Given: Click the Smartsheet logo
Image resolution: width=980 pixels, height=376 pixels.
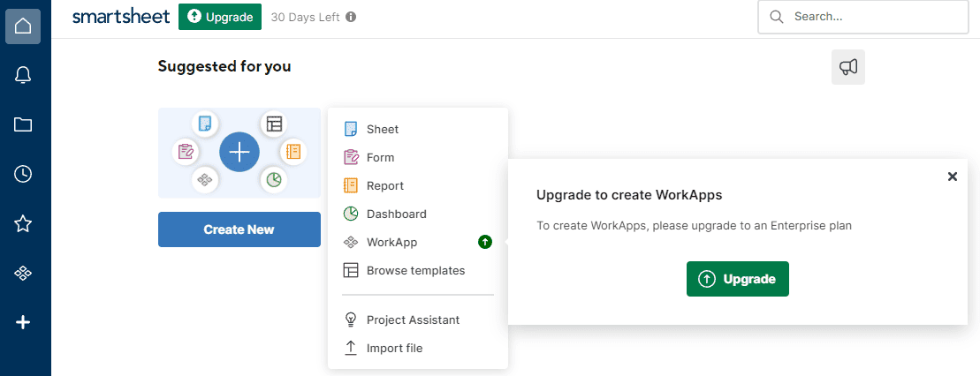Looking at the screenshot, I should [121, 17].
